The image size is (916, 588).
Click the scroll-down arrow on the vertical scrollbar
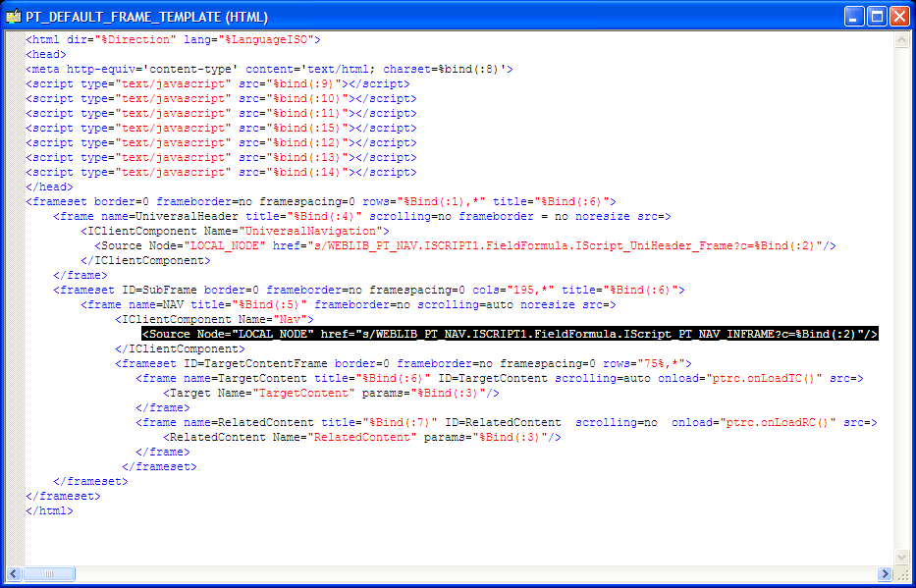click(x=902, y=554)
